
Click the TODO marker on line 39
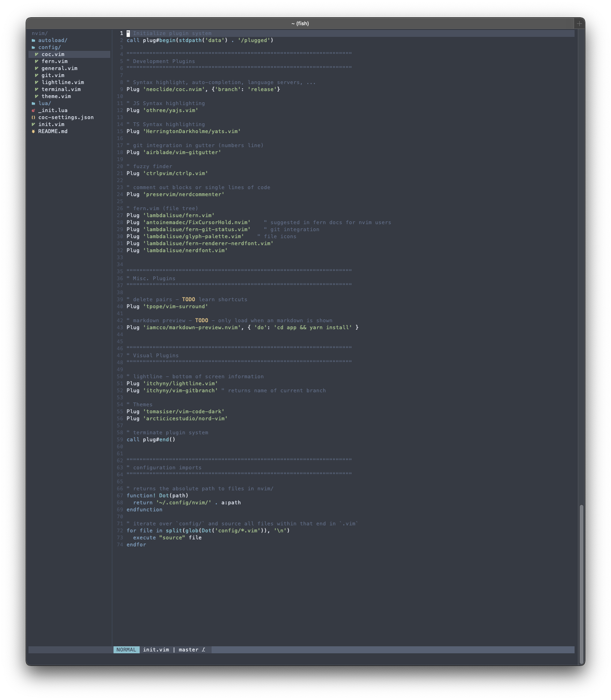coord(189,299)
